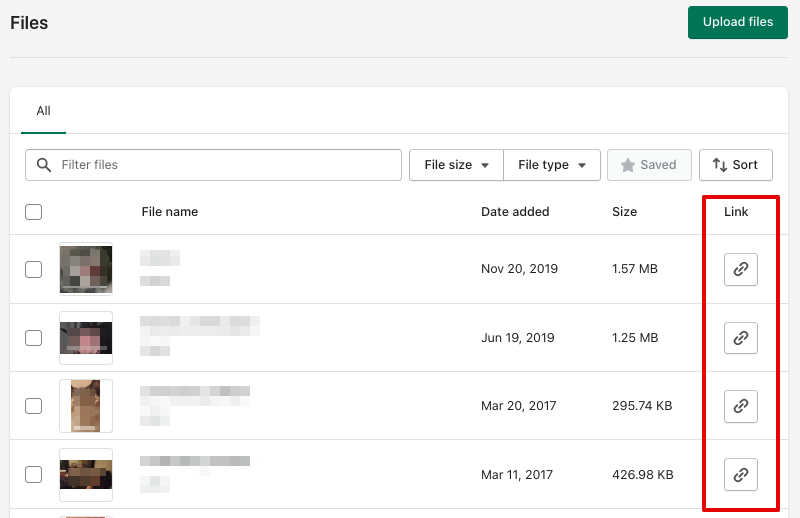Open thumbnail of the Nov 20, 2019 file

point(86,269)
